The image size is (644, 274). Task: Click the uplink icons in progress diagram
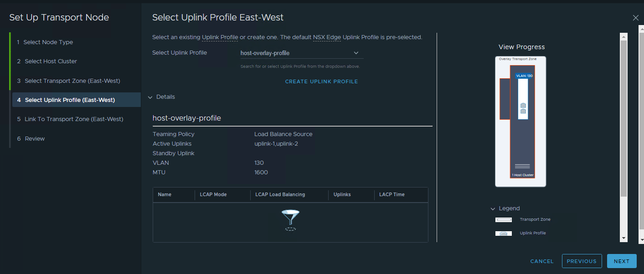coord(523,108)
